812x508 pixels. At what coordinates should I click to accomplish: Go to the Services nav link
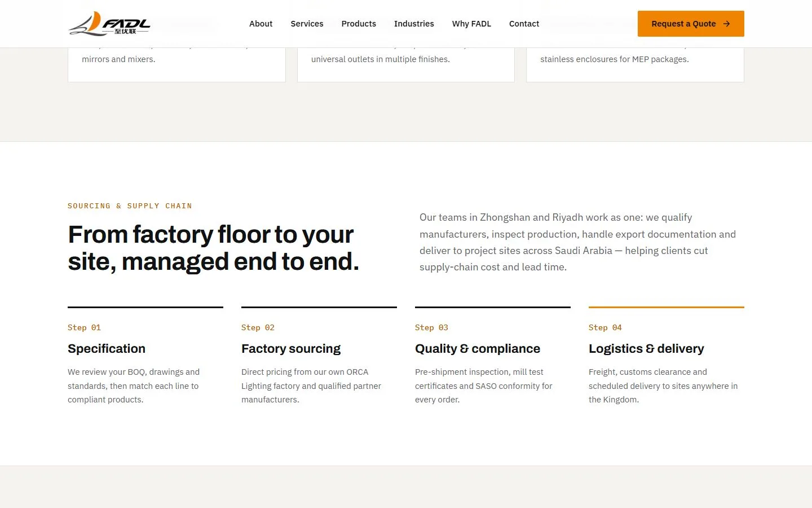pos(307,24)
